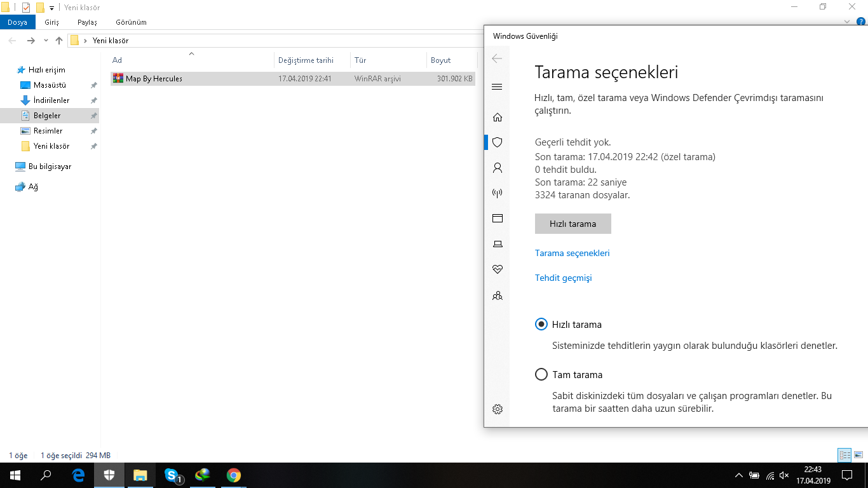Screen dimensions: 868x488
Task: Click the forward arrow in Explorer
Action: 31,41
